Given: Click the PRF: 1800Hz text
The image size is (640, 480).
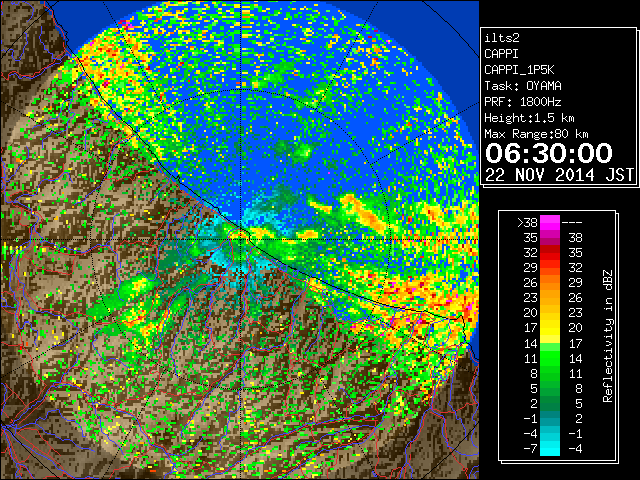Looking at the screenshot, I should [x=523, y=102].
